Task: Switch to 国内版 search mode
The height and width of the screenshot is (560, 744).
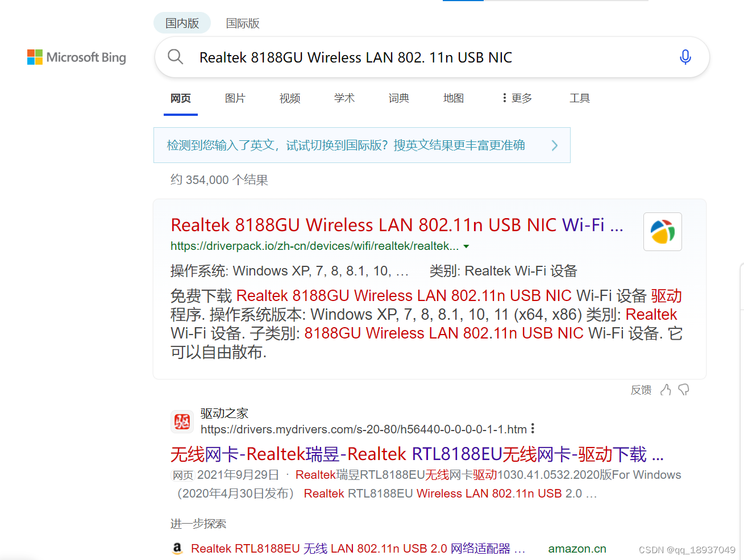Action: tap(182, 23)
